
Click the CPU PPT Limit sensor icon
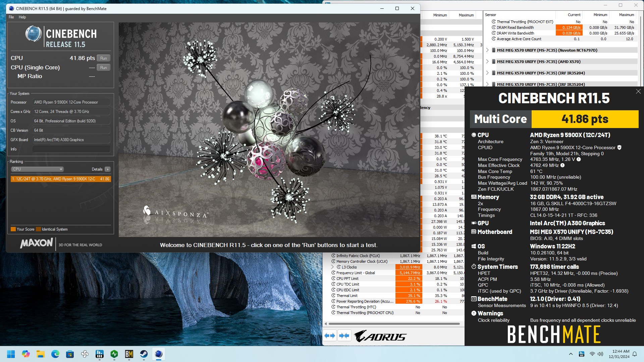click(333, 279)
